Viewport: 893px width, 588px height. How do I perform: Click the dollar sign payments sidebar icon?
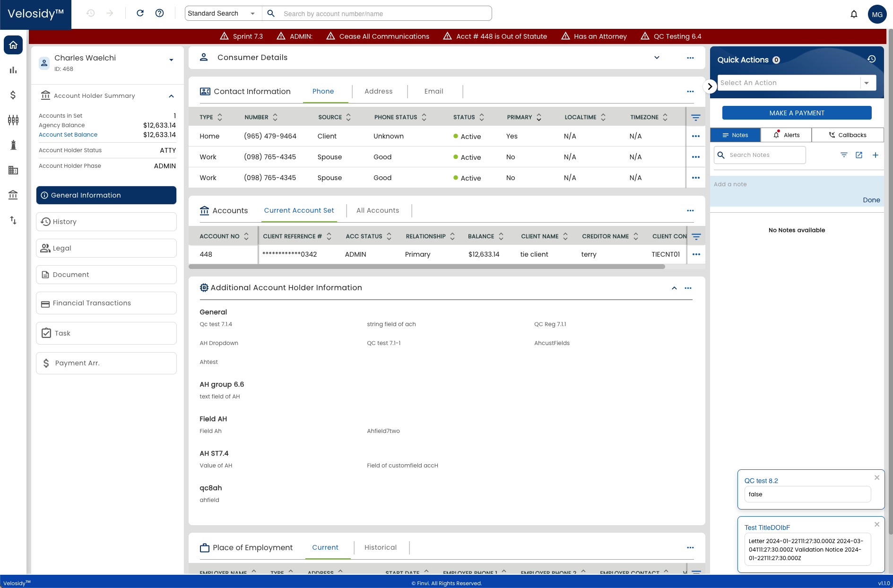coord(13,95)
